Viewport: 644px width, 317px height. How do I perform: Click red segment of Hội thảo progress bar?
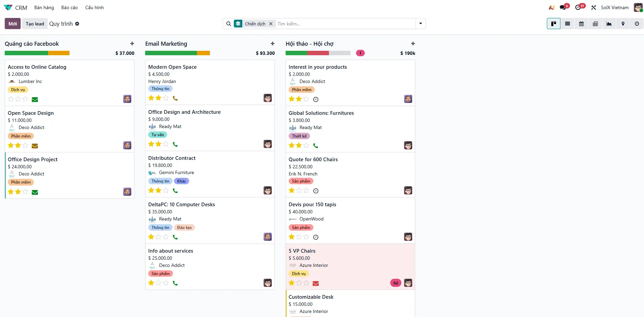318,53
